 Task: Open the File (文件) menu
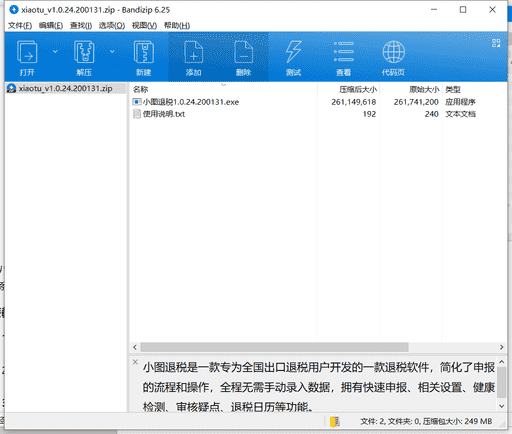[20, 25]
